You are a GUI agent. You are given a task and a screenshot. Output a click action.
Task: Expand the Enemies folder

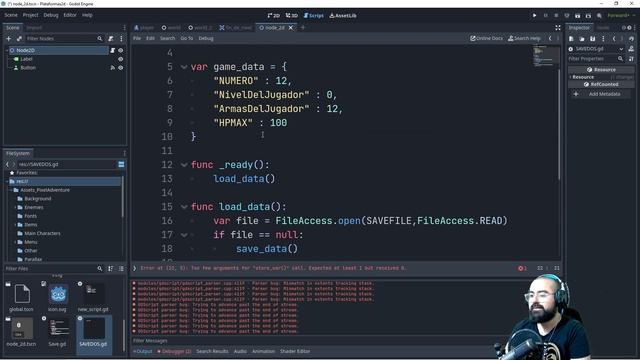coord(16,207)
